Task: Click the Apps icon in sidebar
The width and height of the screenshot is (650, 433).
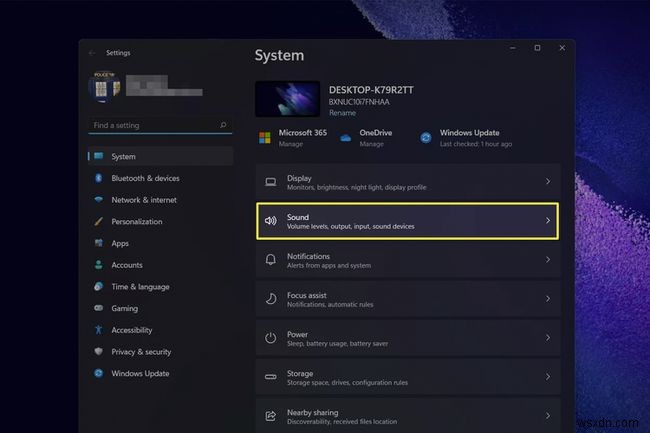Action: [x=99, y=243]
